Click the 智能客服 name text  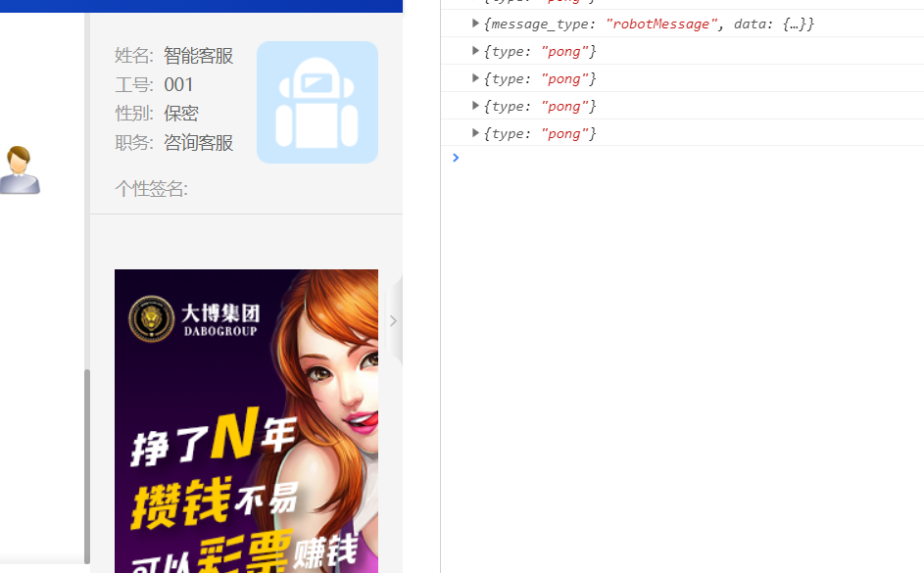tap(198, 56)
